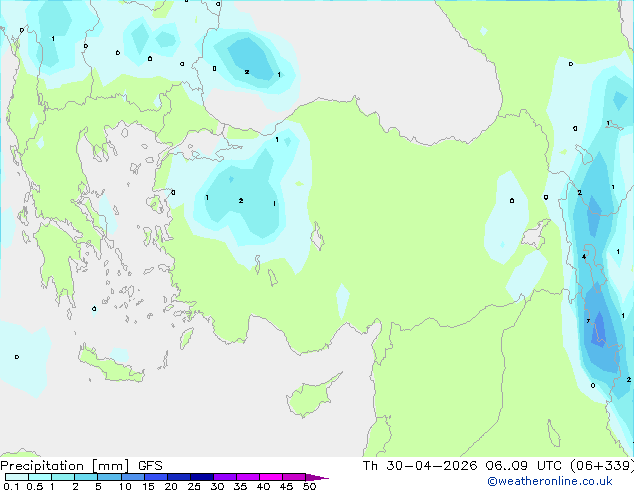Select the 2–5 mm legend color box
Screen dimensions: 634x490
point(86,477)
